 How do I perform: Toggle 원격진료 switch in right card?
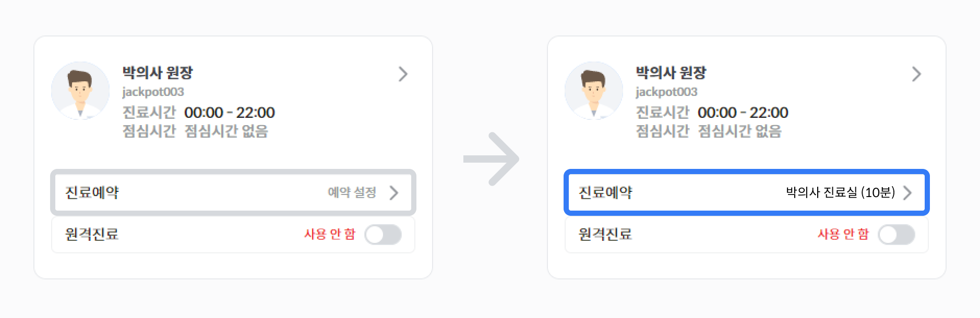click(x=897, y=235)
